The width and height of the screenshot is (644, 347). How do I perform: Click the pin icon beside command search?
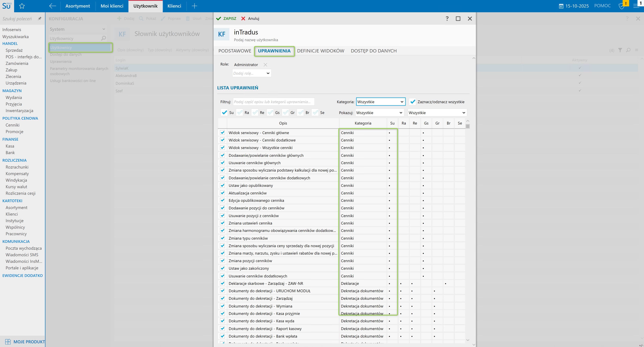point(39,18)
